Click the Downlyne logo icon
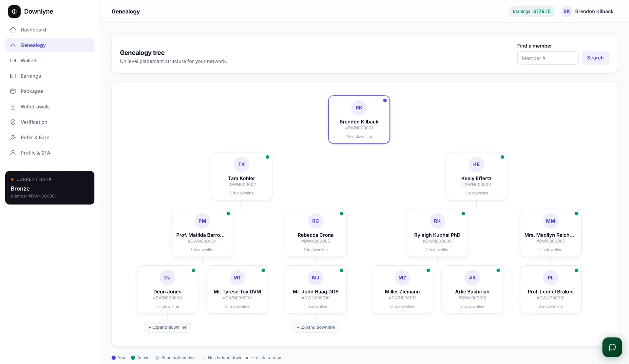The height and width of the screenshot is (364, 629). point(14,11)
